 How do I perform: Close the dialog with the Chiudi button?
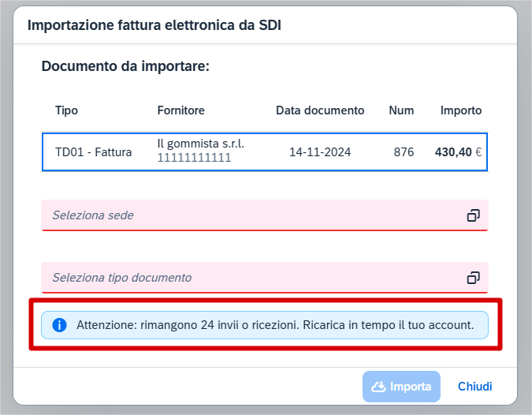tap(474, 387)
